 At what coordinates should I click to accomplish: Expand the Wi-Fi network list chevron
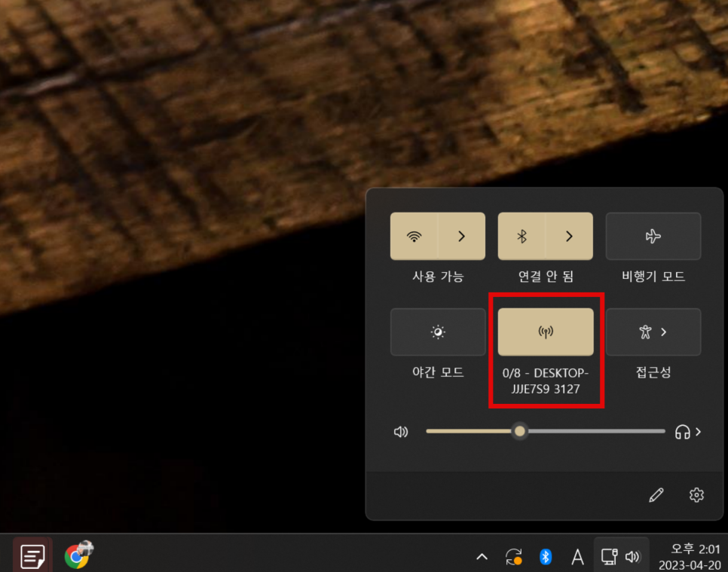(461, 237)
